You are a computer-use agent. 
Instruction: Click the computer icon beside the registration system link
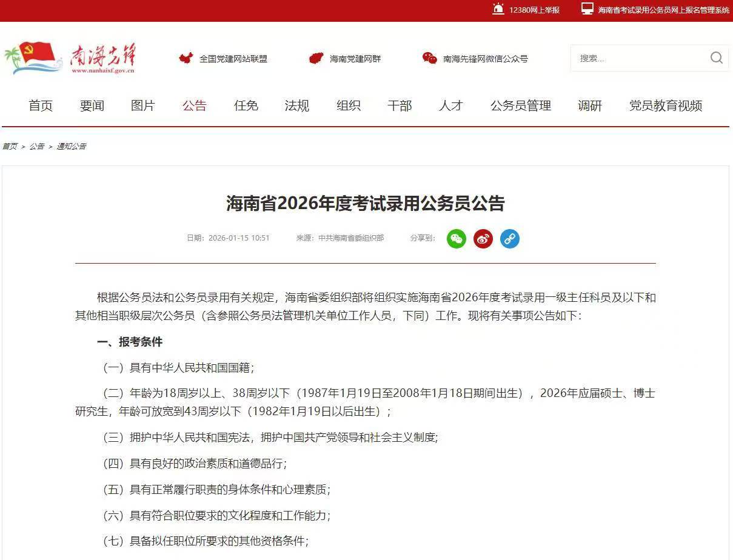pos(585,9)
